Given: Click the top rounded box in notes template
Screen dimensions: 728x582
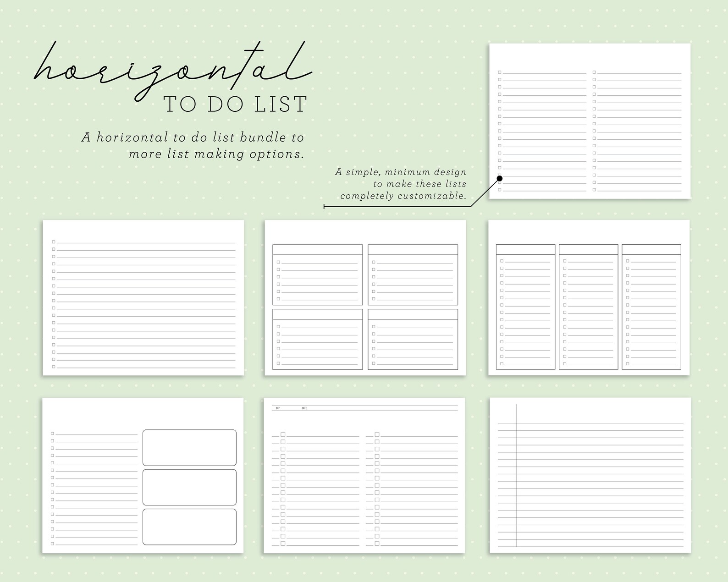Looking at the screenshot, I should (x=189, y=448).
